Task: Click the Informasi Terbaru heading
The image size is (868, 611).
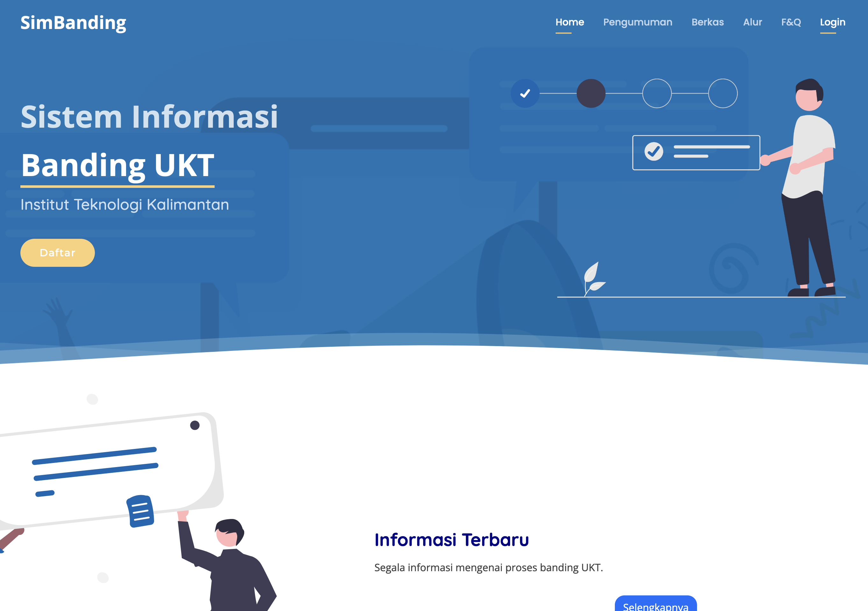Action: [452, 540]
